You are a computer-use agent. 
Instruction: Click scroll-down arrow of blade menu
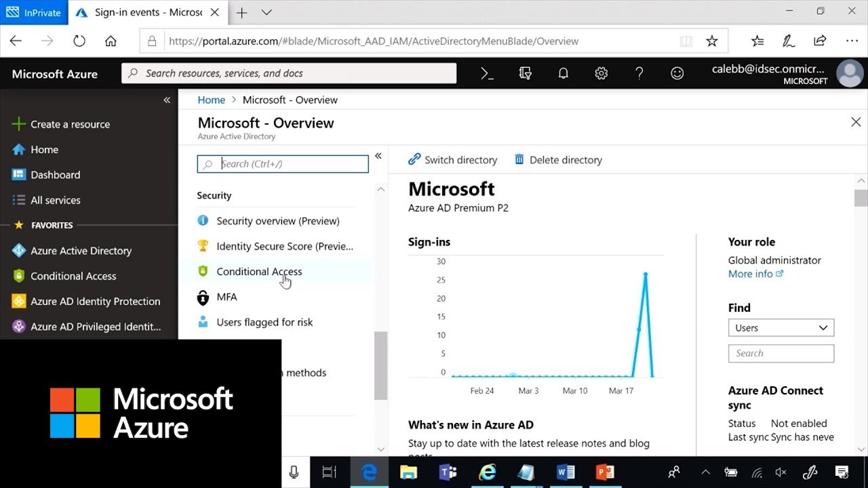(x=381, y=449)
